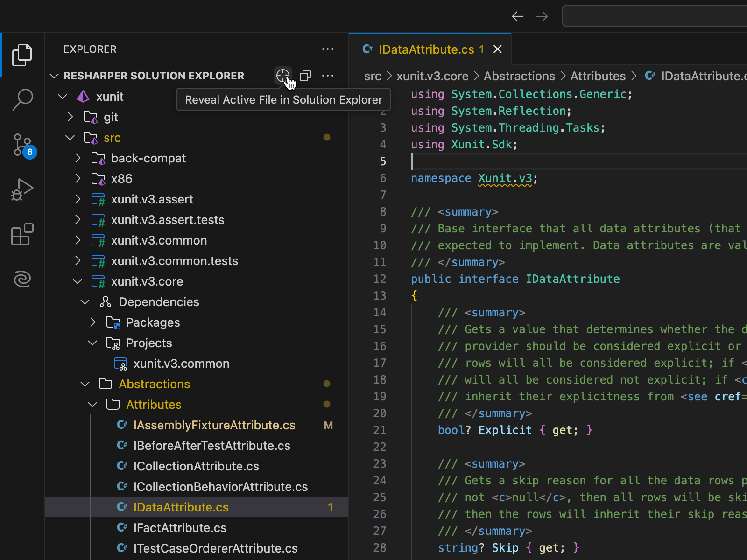Collapse the xunit.v3.core project node
The height and width of the screenshot is (560, 747).
(x=78, y=281)
